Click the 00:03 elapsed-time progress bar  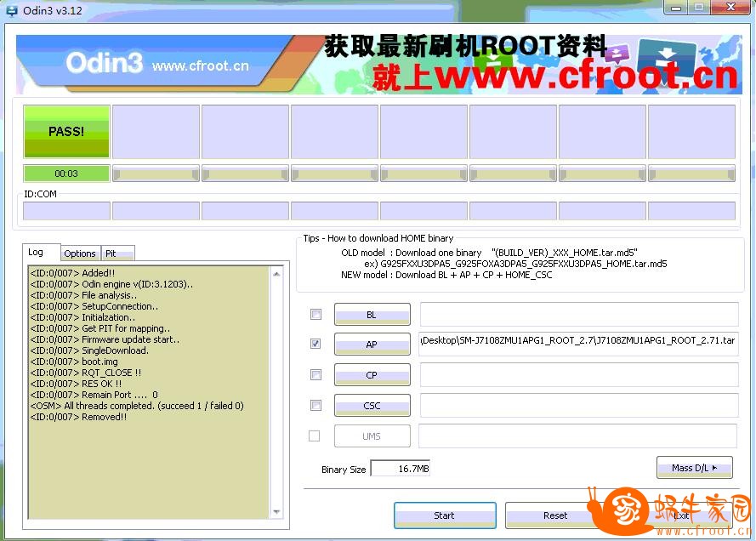pyautogui.click(x=66, y=173)
